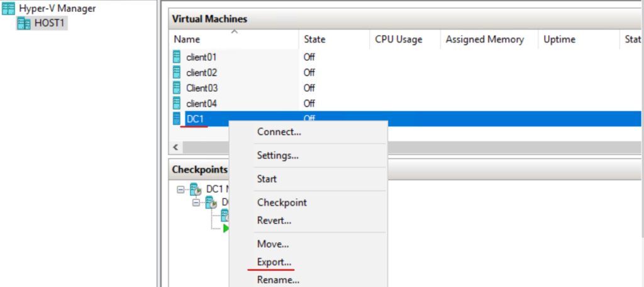Image resolution: width=644 pixels, height=287 pixels.
Task: Click the horizontal scrollbar left arrow
Action: coord(175,147)
